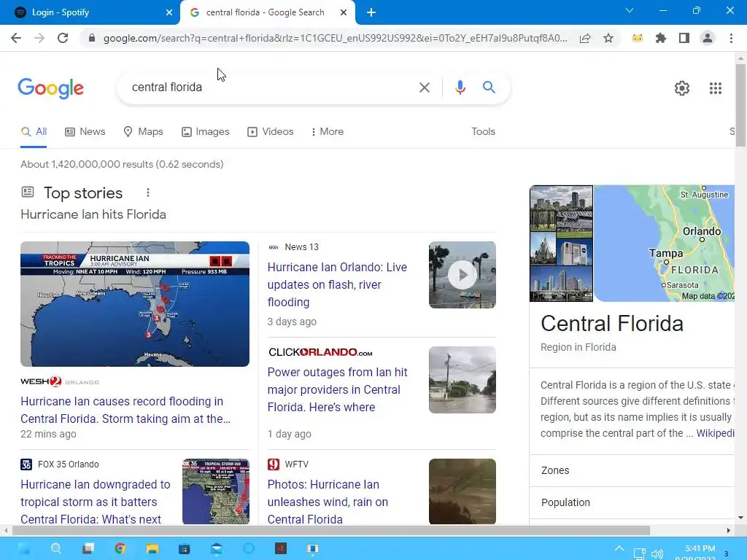Open a new browser tab
Viewport: 747px width, 560px height.
371,12
